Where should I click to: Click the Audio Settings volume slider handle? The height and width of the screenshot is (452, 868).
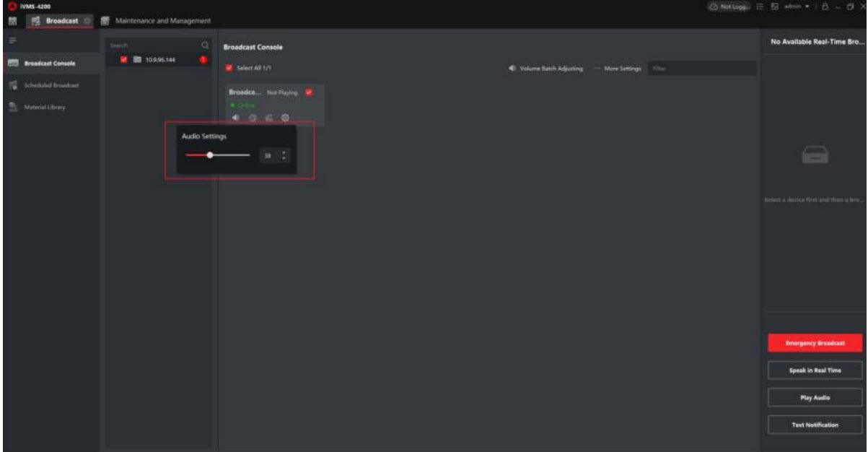(210, 155)
